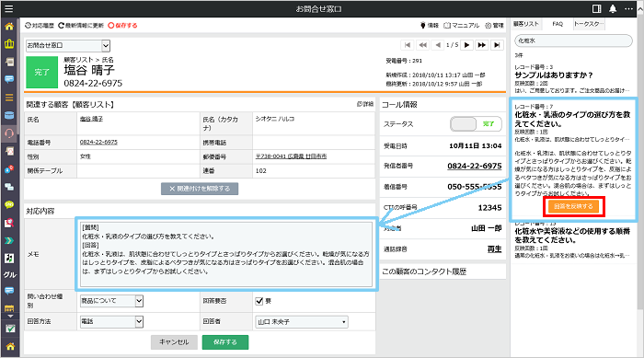Click 対応履歴 history toolbar item
The width and height of the screenshot is (644, 358).
tap(40, 26)
